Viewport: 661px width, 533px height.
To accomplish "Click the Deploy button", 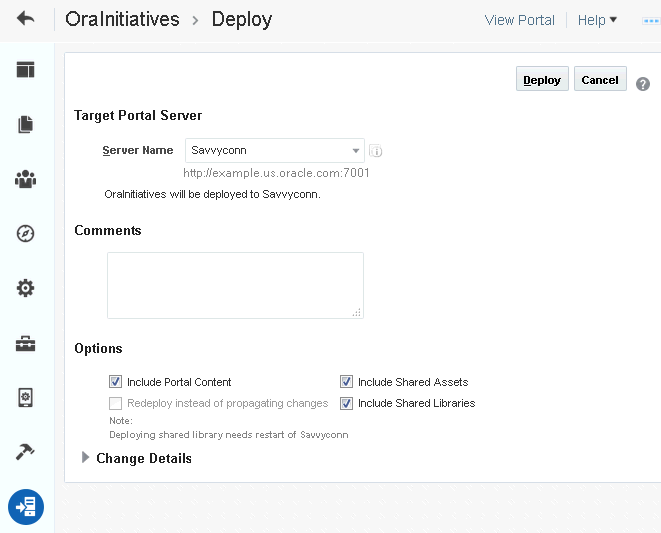I will [x=542, y=79].
